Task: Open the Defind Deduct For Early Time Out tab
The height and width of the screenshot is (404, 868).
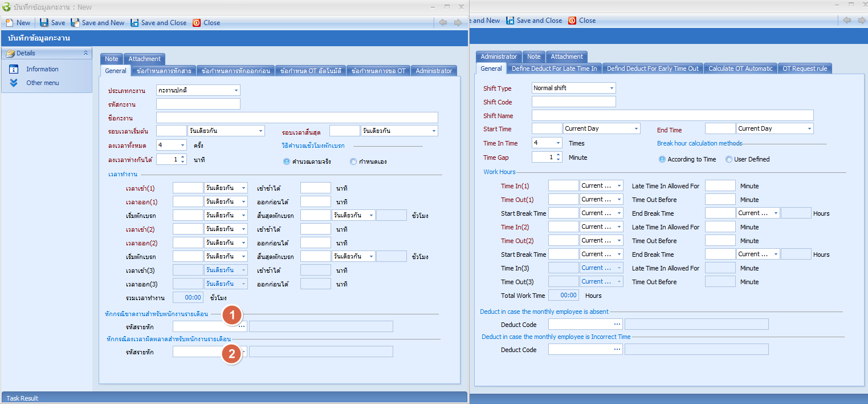Action: [652, 68]
